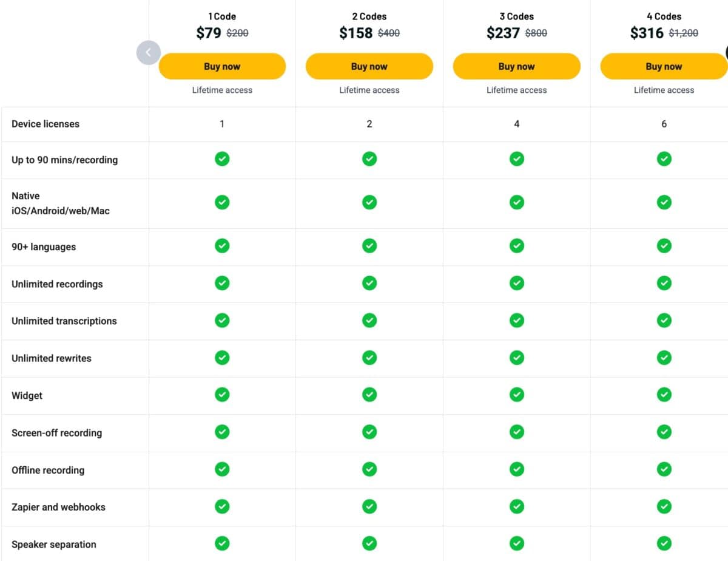Click 2 Codes checkmark for 90+ languages

(x=369, y=246)
